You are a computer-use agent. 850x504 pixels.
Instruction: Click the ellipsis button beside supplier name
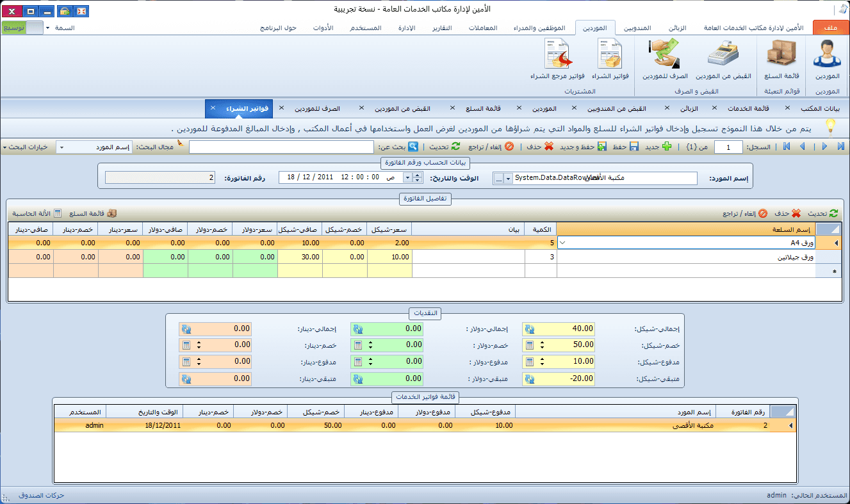pyautogui.click(x=499, y=178)
